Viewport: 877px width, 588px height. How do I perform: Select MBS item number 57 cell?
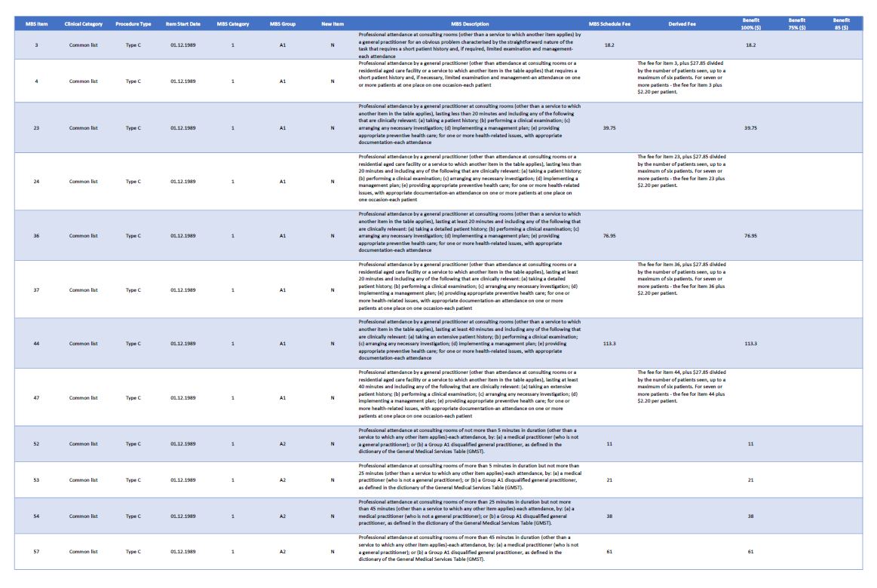[36, 552]
